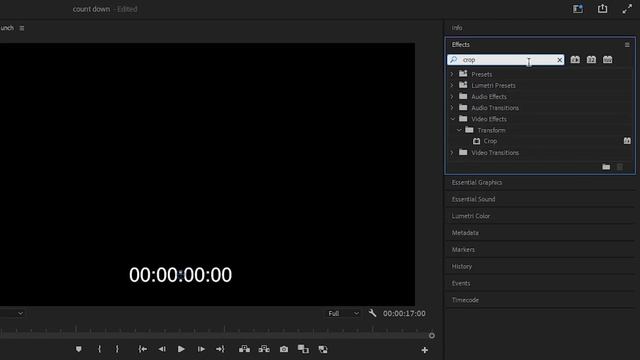The image size is (640, 360).
Task: Select the Crop effect
Action: [x=490, y=141]
